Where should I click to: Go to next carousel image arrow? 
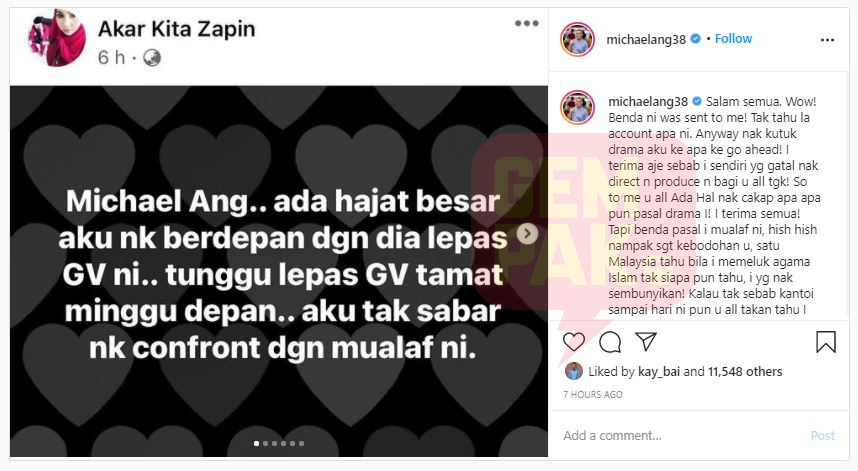click(527, 234)
